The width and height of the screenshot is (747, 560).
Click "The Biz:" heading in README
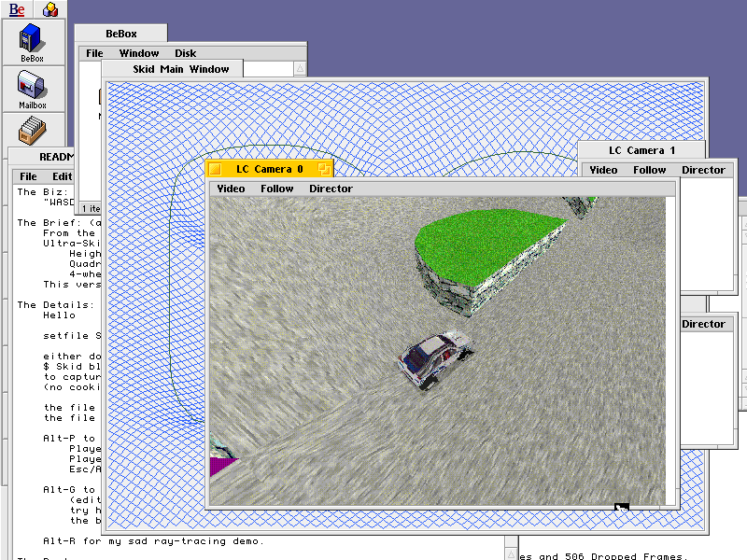43,192
